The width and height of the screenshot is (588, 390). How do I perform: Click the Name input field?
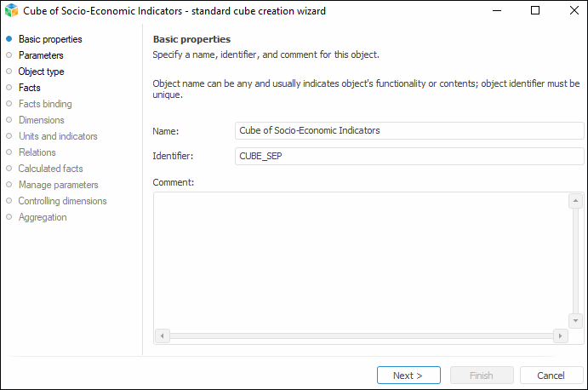click(x=408, y=131)
